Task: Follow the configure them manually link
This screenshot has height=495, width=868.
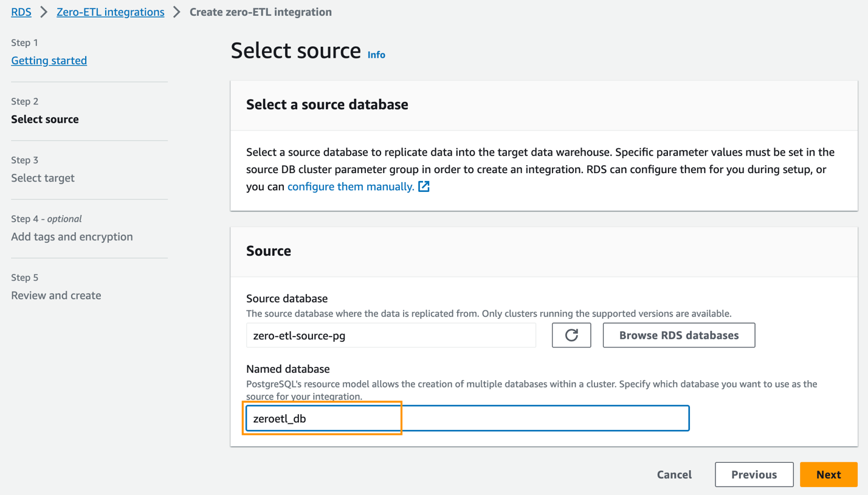Action: [x=350, y=186]
